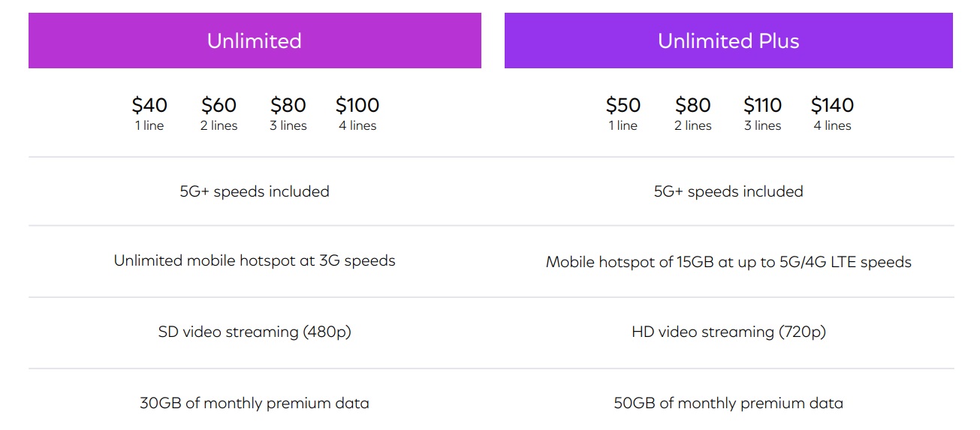Select the Unlimited Plus plan header
The width and height of the screenshot is (980, 430).
click(x=728, y=41)
